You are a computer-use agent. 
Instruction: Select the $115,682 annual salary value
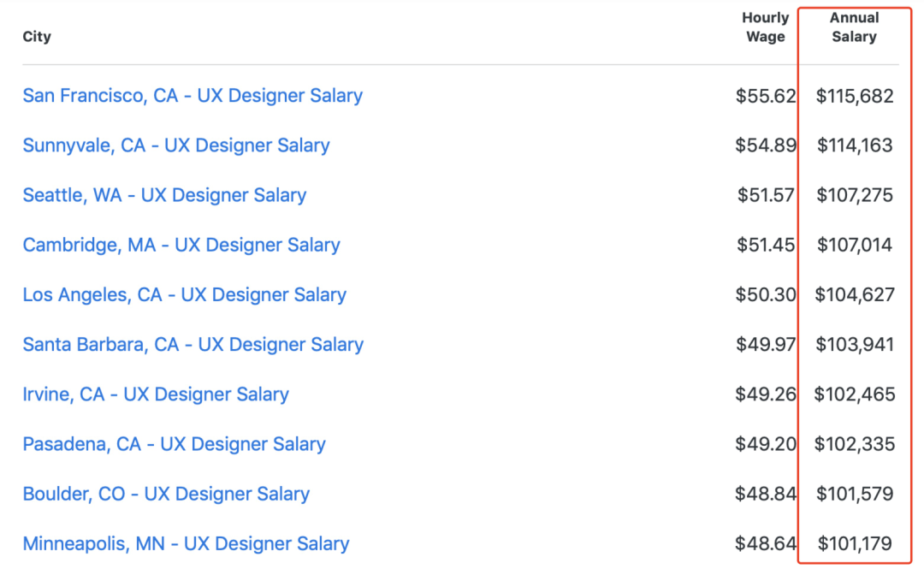(855, 96)
